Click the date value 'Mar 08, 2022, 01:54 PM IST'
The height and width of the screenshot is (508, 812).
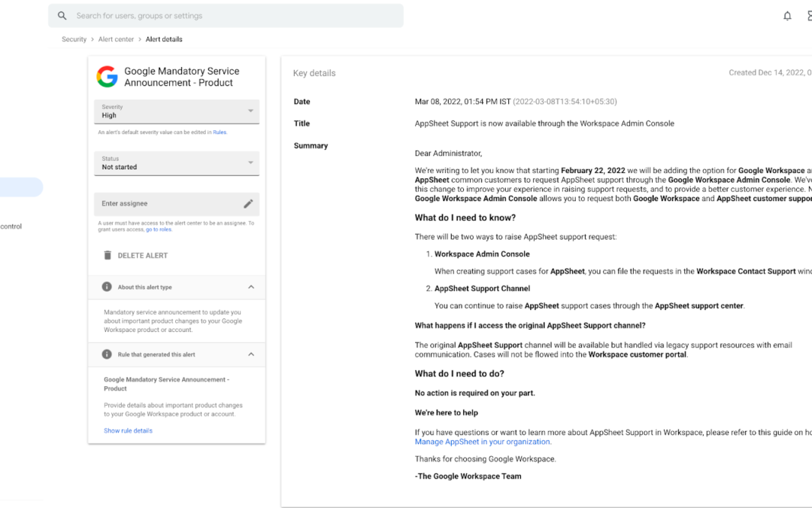(x=462, y=102)
